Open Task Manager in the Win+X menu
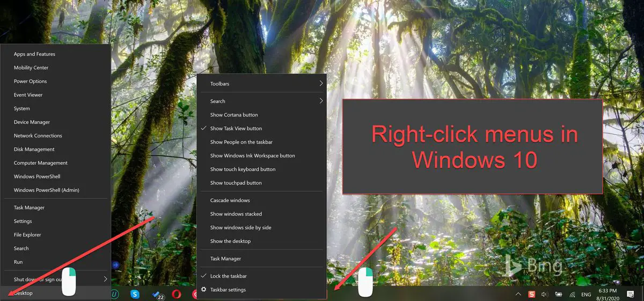Image resolution: width=644 pixels, height=301 pixels. [55, 207]
